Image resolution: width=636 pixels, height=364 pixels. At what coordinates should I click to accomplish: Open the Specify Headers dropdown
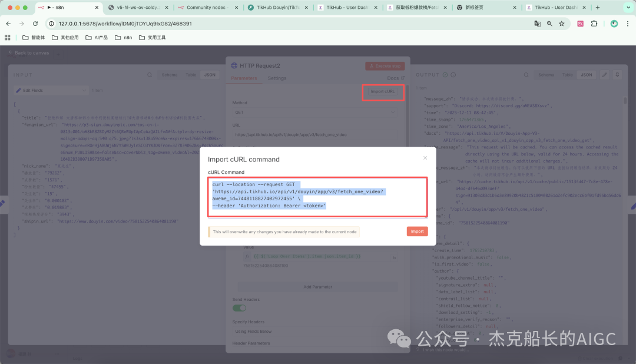point(314,332)
